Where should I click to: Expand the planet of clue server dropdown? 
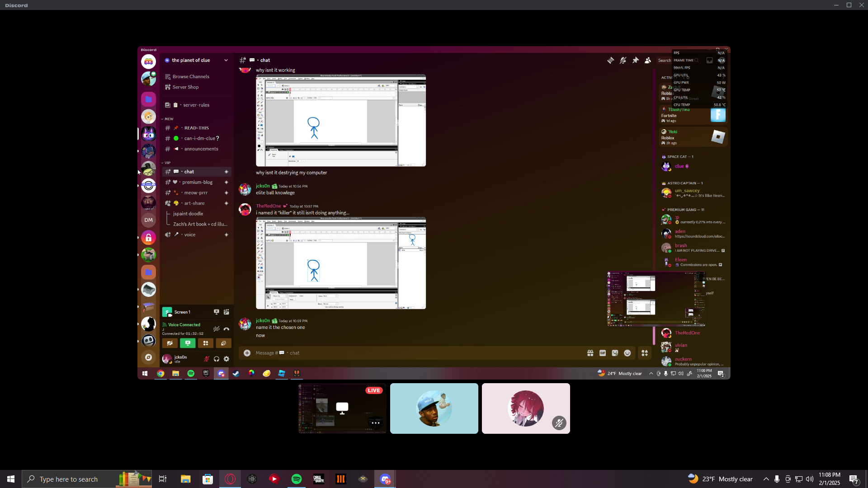[226, 60]
